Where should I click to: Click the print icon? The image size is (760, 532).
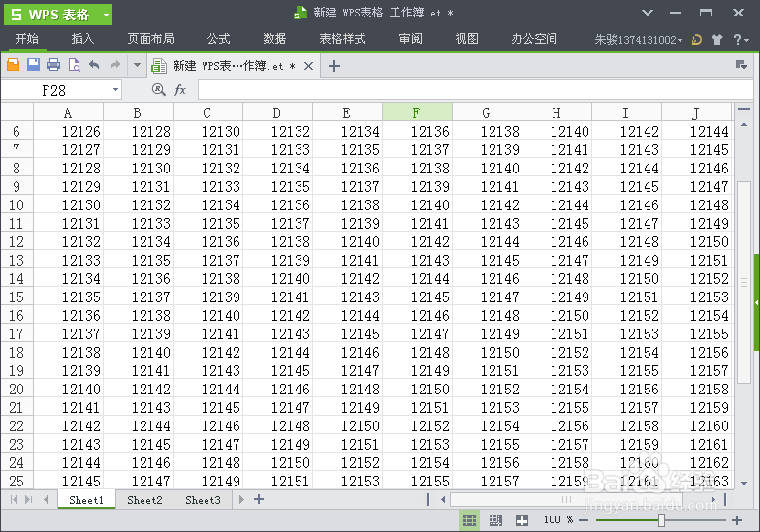tap(54, 64)
